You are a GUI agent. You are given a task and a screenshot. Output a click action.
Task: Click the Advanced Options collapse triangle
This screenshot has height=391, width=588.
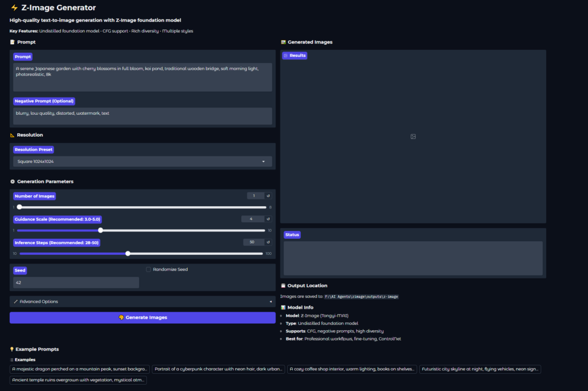click(x=270, y=301)
